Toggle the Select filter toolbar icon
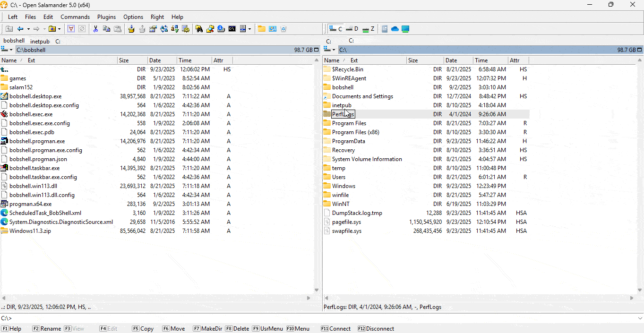Viewport: 644px width, 333px height. (x=71, y=29)
